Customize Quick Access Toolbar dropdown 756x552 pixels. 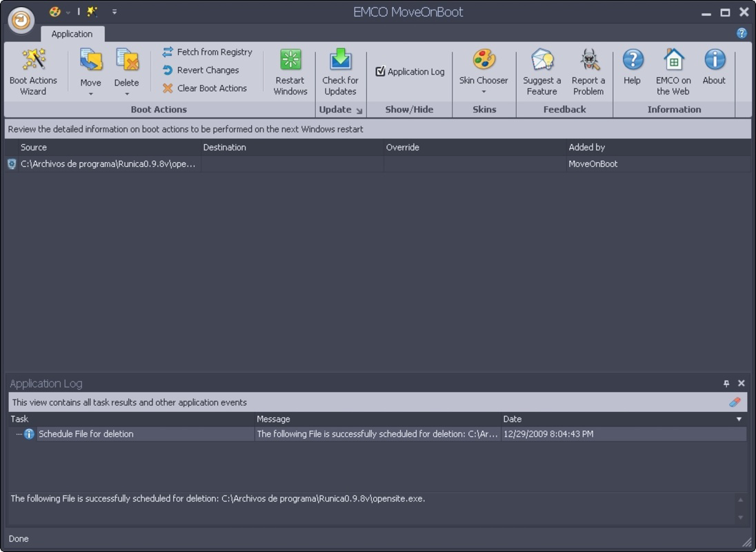point(115,12)
